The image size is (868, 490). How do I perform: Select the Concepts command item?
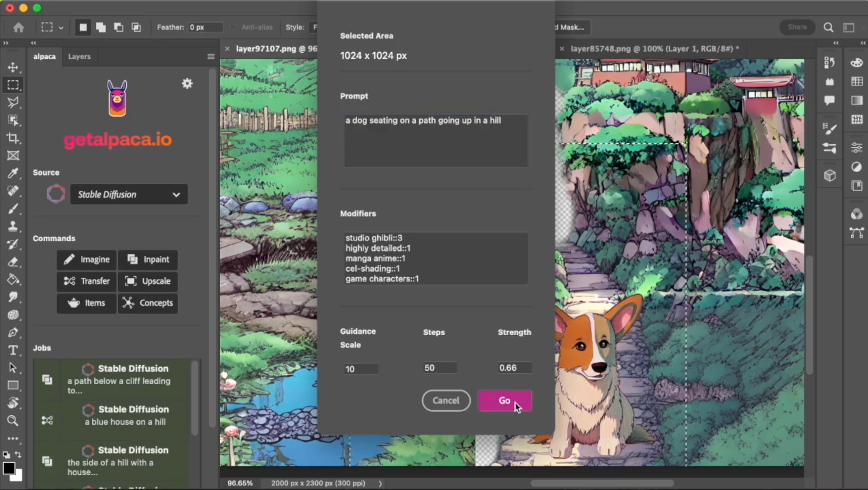point(149,303)
